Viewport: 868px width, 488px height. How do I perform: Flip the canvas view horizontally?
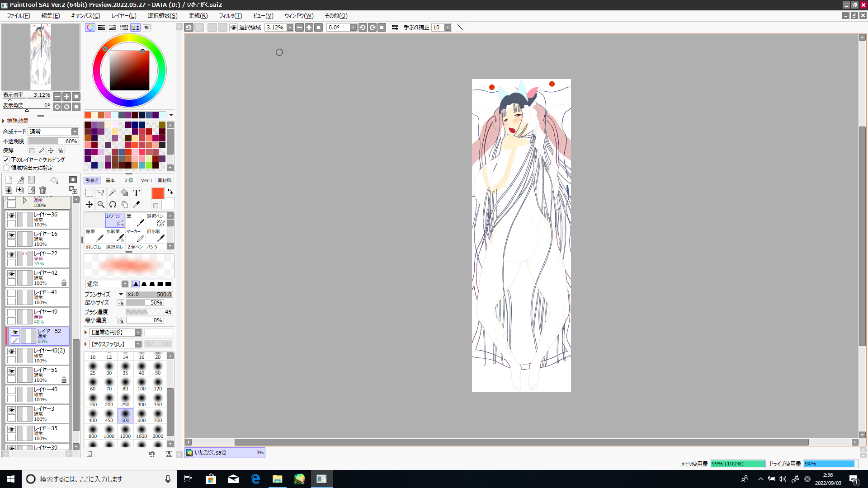[x=395, y=28]
